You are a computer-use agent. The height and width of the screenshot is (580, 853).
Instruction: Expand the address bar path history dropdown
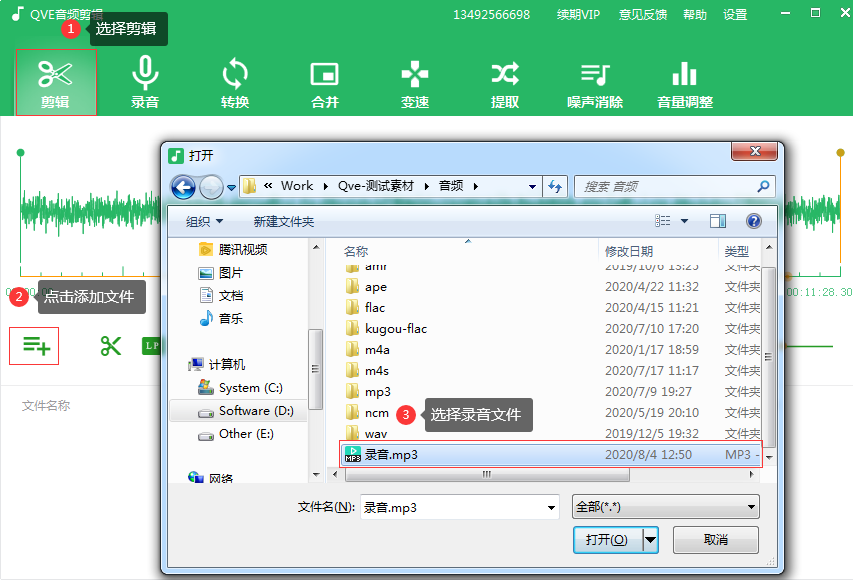click(x=532, y=187)
